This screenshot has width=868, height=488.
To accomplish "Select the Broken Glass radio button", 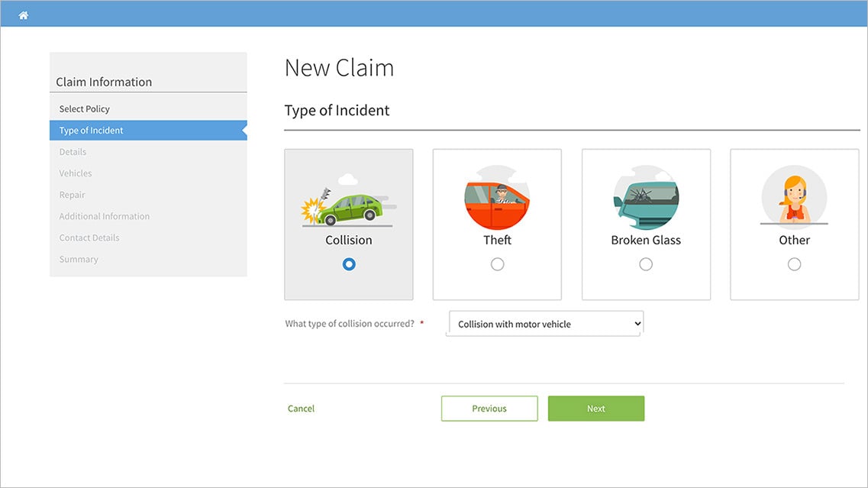I will coord(646,263).
